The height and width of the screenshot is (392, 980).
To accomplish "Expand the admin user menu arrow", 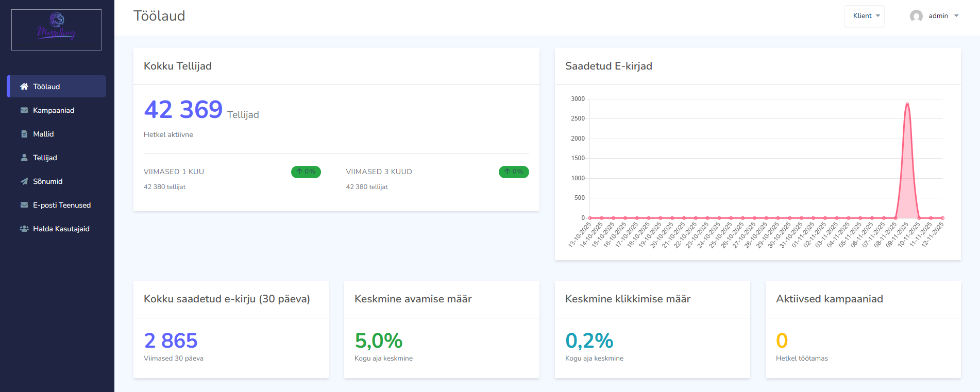I will pyautogui.click(x=956, y=16).
